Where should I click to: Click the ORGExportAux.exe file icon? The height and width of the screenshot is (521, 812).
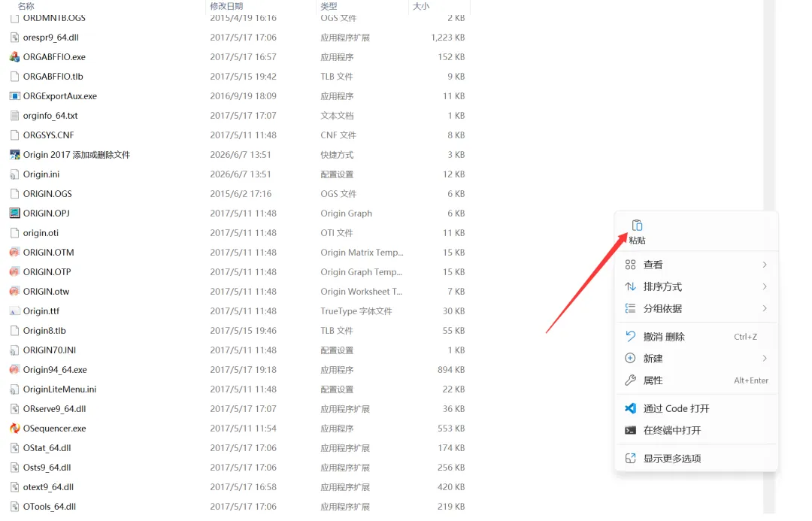[x=14, y=95]
